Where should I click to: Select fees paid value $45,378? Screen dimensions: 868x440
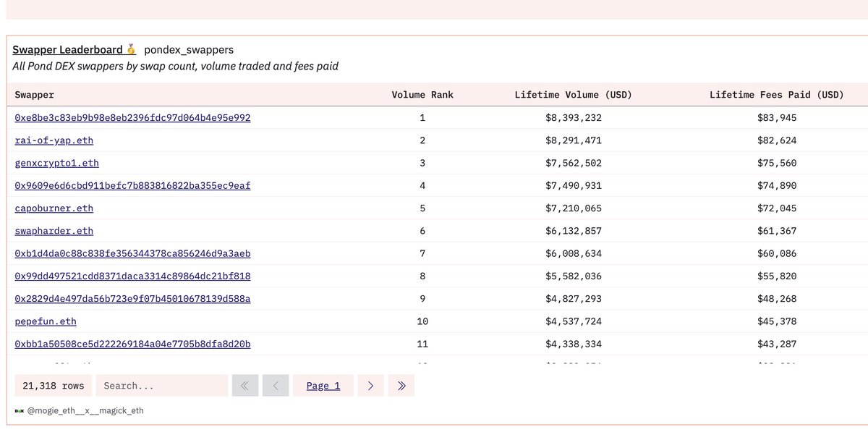pos(777,321)
